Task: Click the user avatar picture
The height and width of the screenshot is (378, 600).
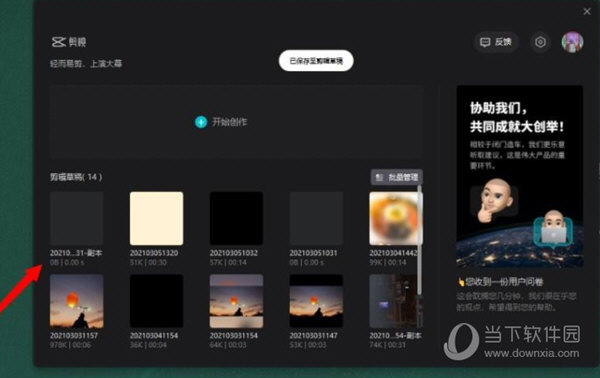Action: (572, 42)
